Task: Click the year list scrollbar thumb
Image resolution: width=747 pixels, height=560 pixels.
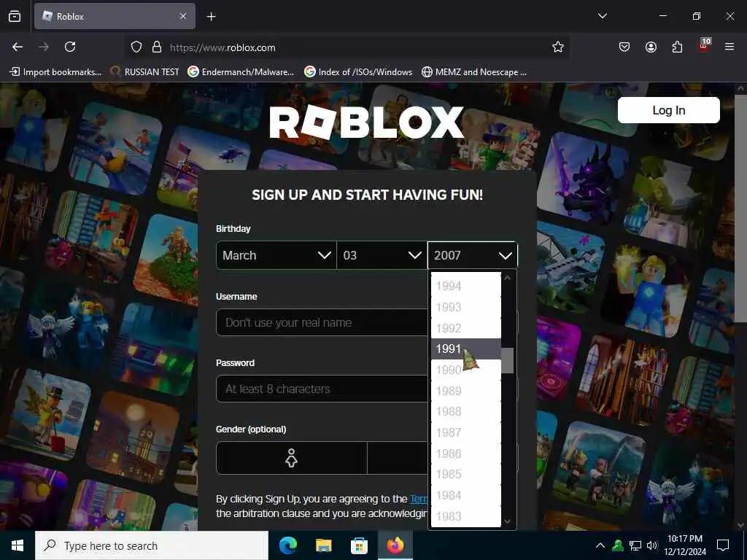Action: (508, 360)
